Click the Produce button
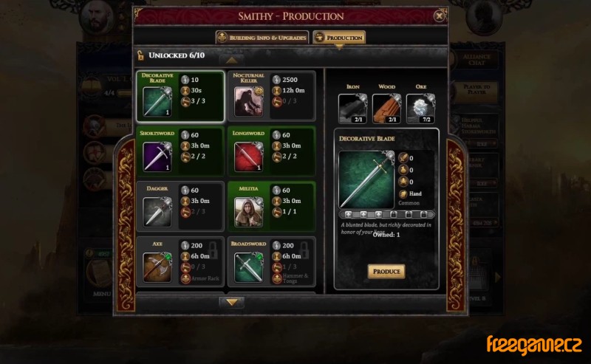591x364 pixels. click(386, 271)
